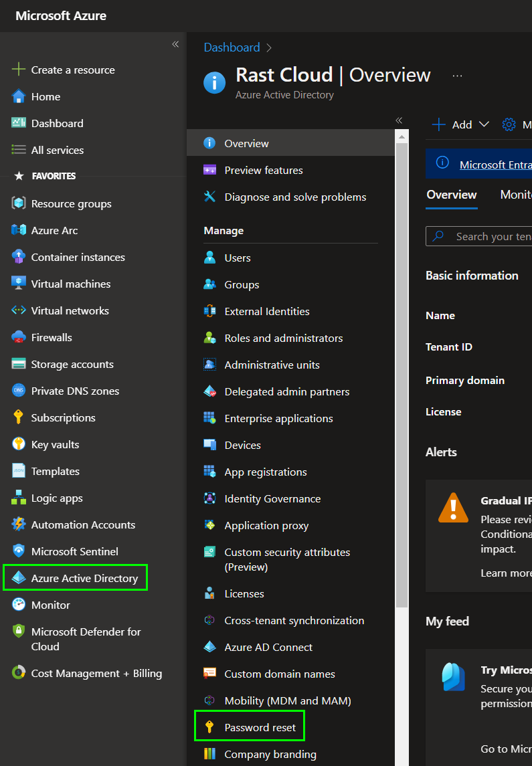Viewport: 532px width, 766px height.
Task: Collapse the Azure AD resource menu
Action: (x=399, y=120)
